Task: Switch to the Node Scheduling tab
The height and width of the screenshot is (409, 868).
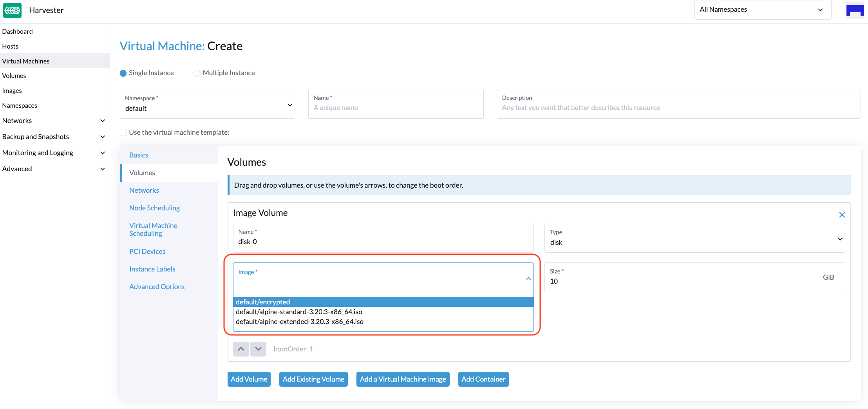Action: (154, 208)
